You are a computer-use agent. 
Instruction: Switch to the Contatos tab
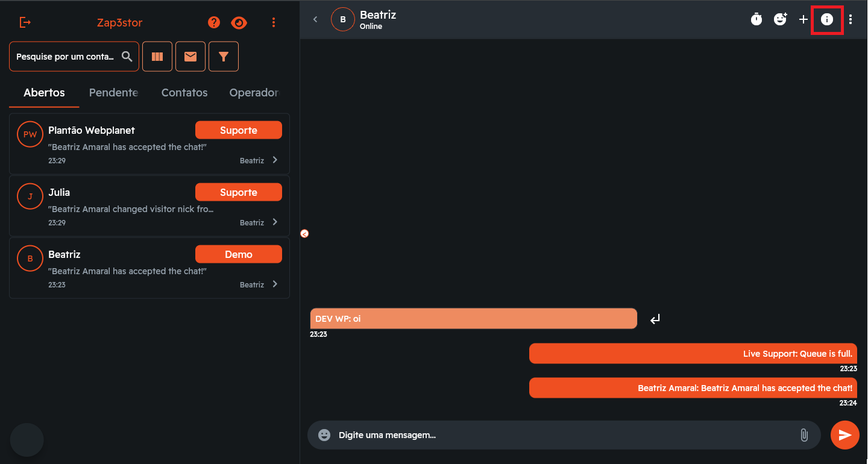[184, 93]
